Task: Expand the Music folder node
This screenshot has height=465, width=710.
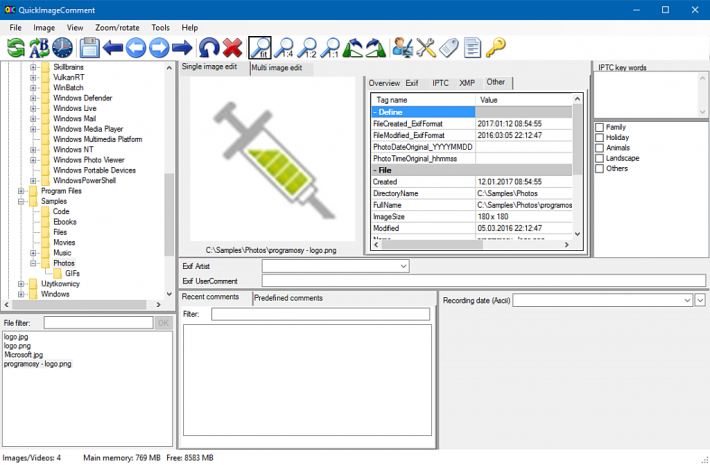Action: click(x=33, y=253)
